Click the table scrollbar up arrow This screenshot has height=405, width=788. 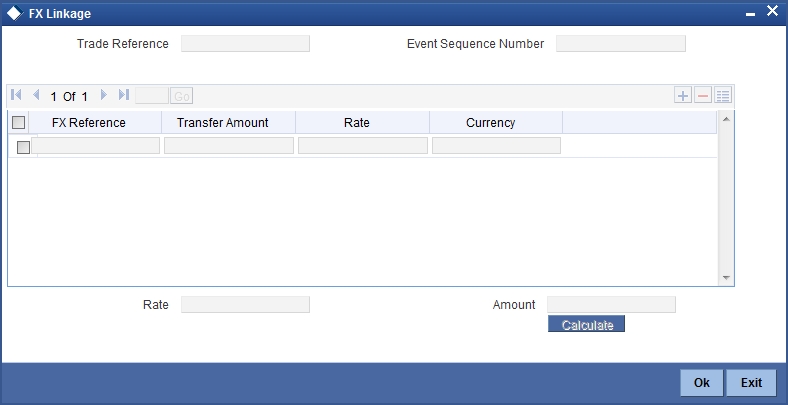[726, 119]
